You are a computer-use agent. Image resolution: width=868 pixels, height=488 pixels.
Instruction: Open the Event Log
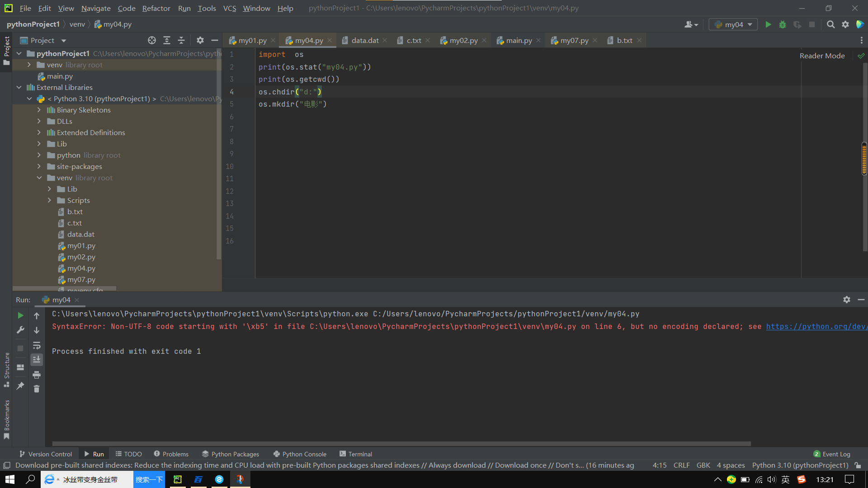click(x=832, y=454)
